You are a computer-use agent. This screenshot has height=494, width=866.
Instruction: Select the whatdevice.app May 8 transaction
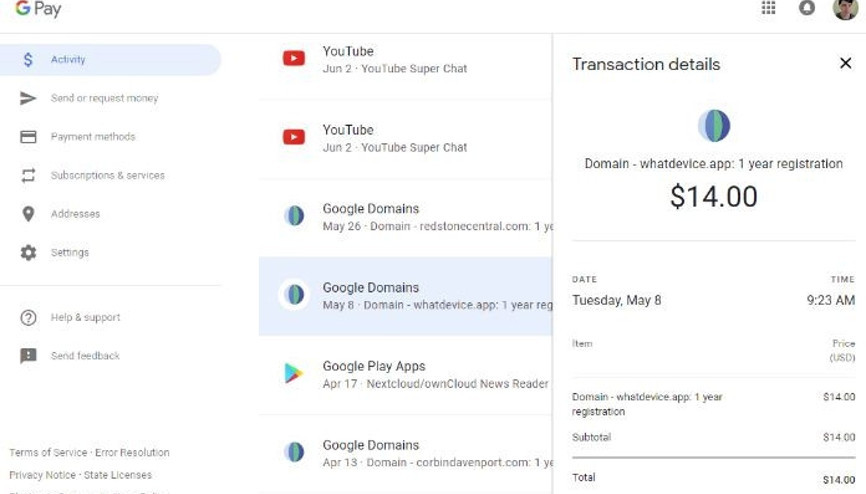coord(405,296)
